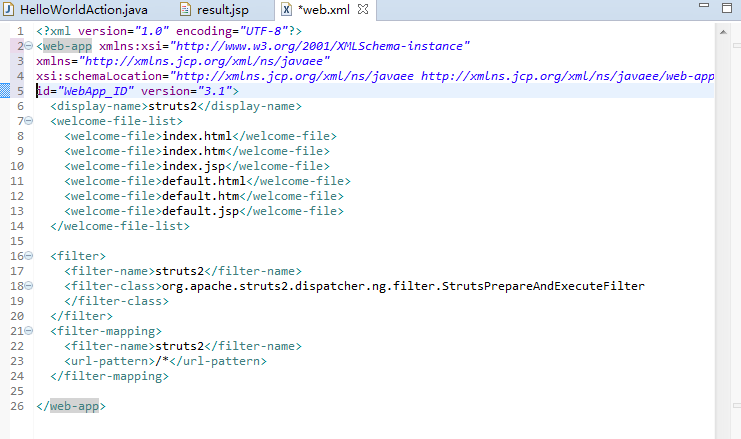Viewport: 741px width, 439px height.
Task: Click index.htm welcome file entry
Action: (x=194, y=151)
